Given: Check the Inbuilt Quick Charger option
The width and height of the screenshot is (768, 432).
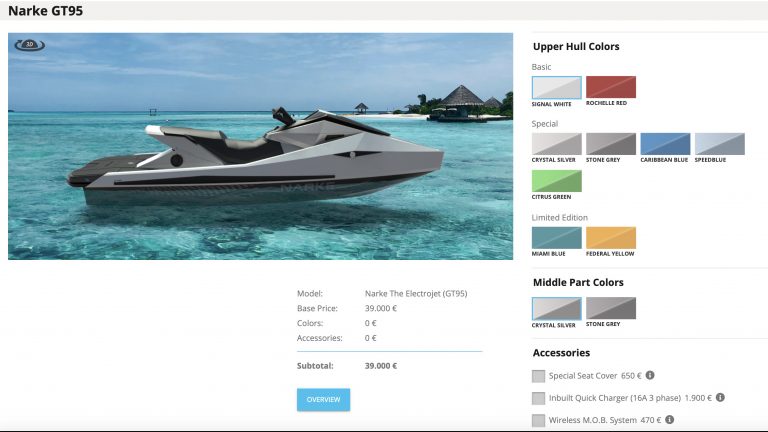Looking at the screenshot, I should click(x=538, y=398).
